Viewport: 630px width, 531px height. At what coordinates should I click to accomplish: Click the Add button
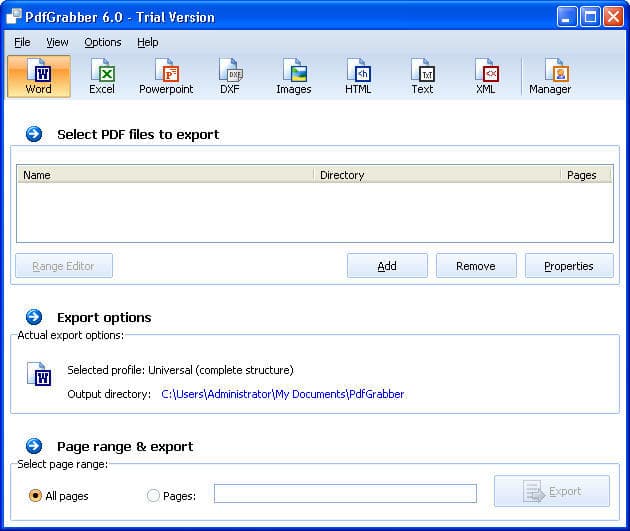pos(387,266)
